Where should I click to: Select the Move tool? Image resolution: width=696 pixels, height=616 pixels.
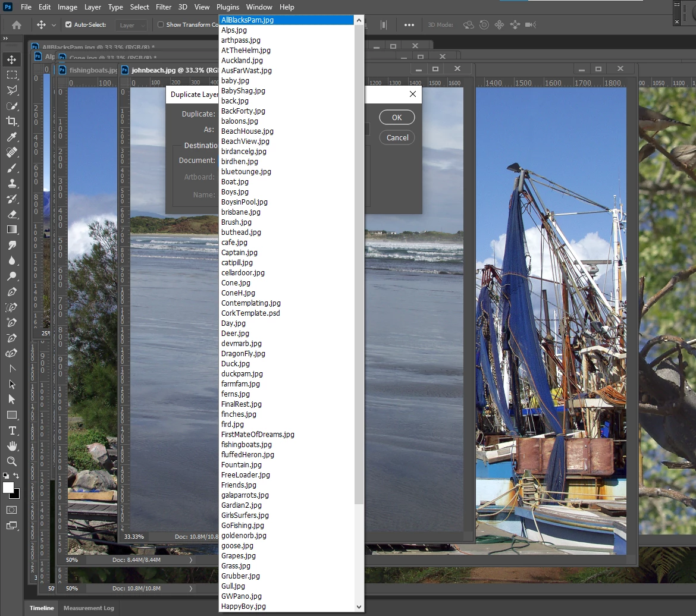click(x=12, y=59)
